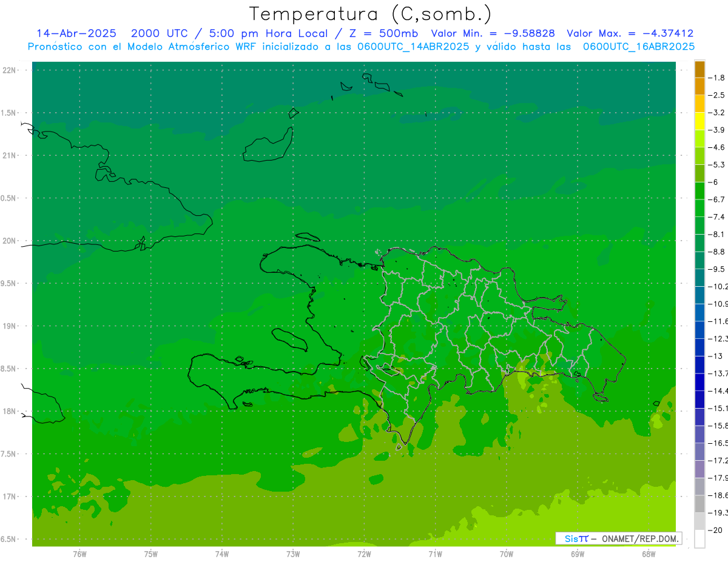
Task: Click legend color band between -4.6 and -5.3
Action: (699, 156)
